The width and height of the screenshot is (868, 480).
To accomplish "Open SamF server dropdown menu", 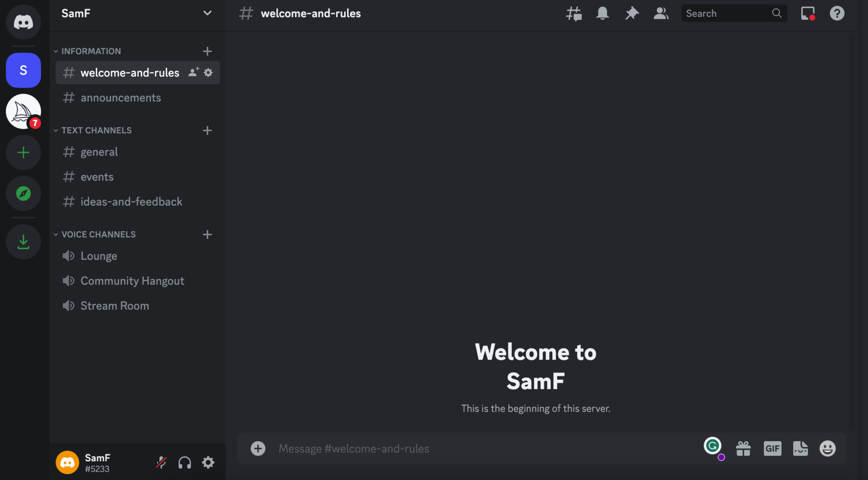I will 207,13.
